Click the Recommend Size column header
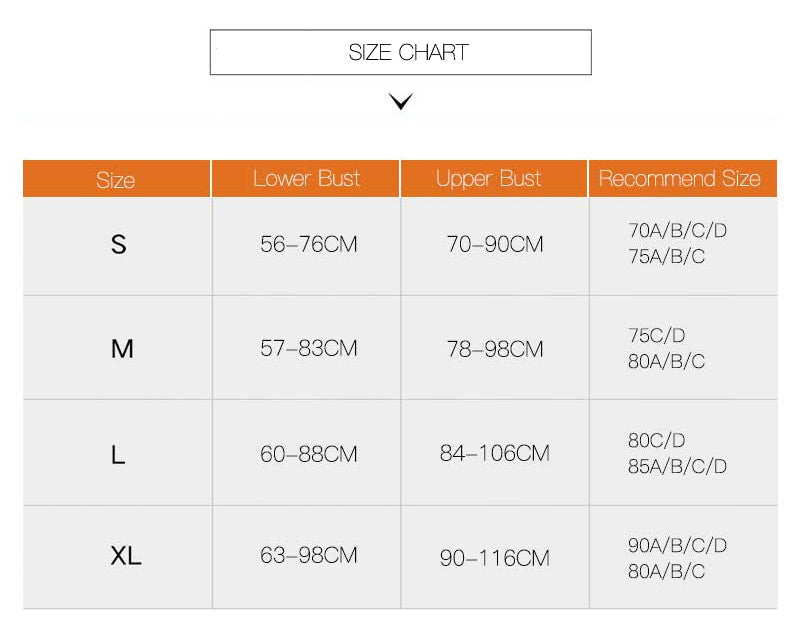Screen dimensions: 800x635 pos(680,179)
